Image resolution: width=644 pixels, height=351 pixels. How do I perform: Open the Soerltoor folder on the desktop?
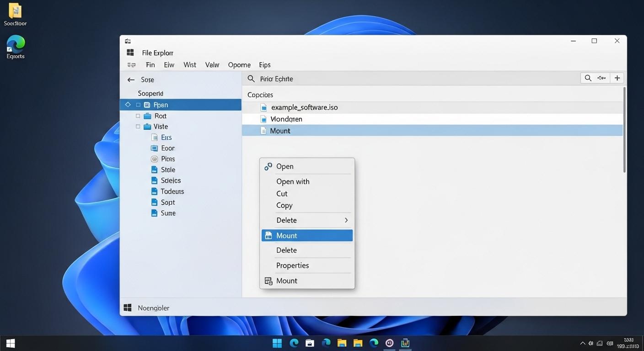[x=15, y=11]
